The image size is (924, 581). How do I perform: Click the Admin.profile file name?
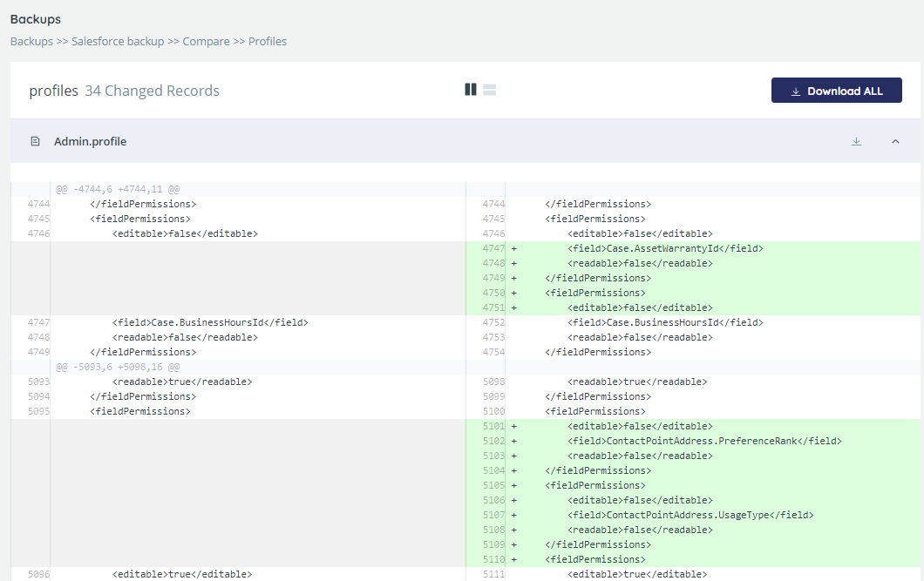pyautogui.click(x=90, y=141)
